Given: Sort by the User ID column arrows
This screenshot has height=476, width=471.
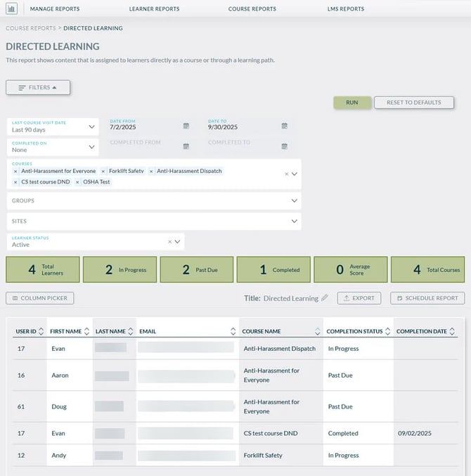Looking at the screenshot, I should 41,331.
